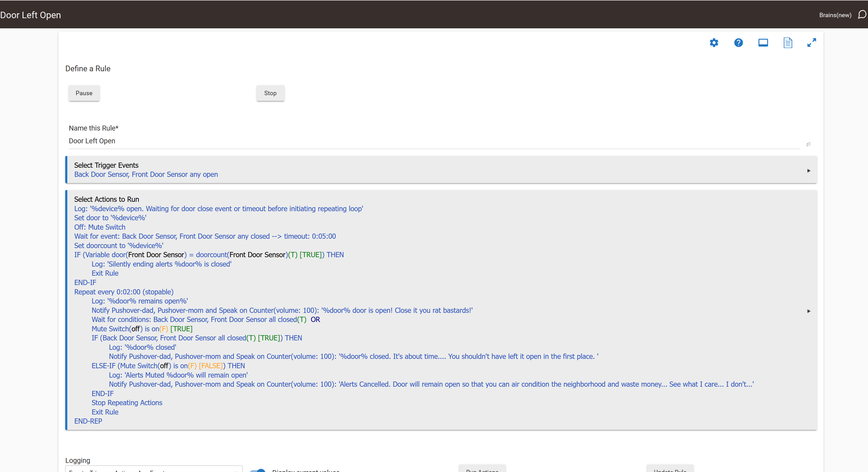
Task: Open the Logging dropdown
Action: coord(154,469)
